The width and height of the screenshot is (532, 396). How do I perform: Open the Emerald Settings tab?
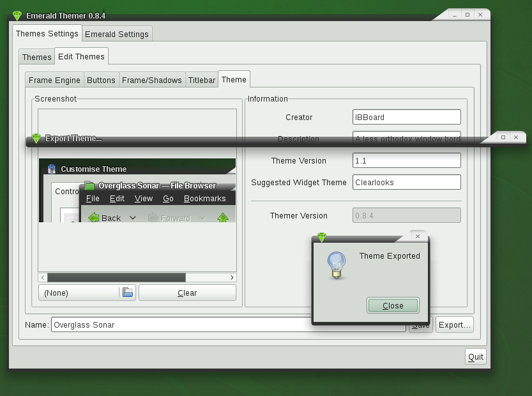tap(117, 34)
